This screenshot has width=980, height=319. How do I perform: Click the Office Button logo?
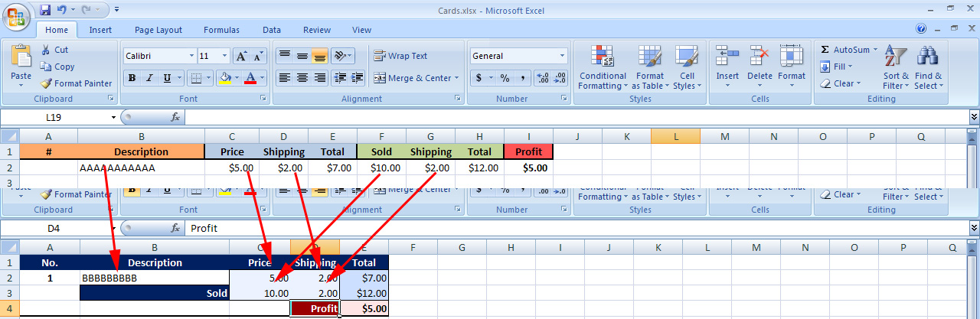pyautogui.click(x=17, y=15)
